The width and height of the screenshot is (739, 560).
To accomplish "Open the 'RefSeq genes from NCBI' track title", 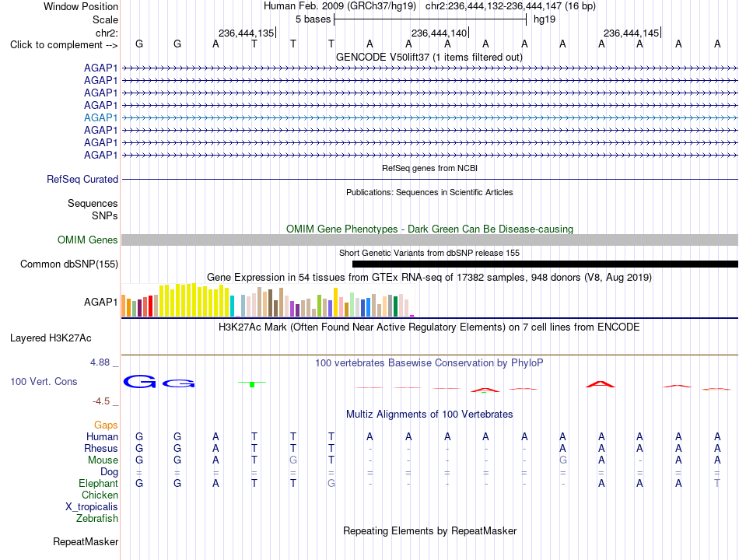I will (x=429, y=168).
